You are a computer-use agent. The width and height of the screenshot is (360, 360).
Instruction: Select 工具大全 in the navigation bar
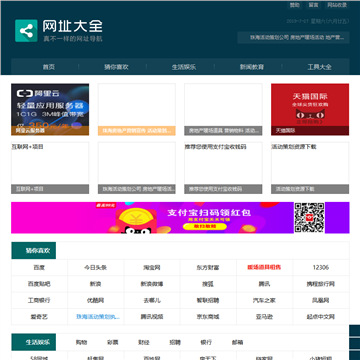tap(319, 67)
